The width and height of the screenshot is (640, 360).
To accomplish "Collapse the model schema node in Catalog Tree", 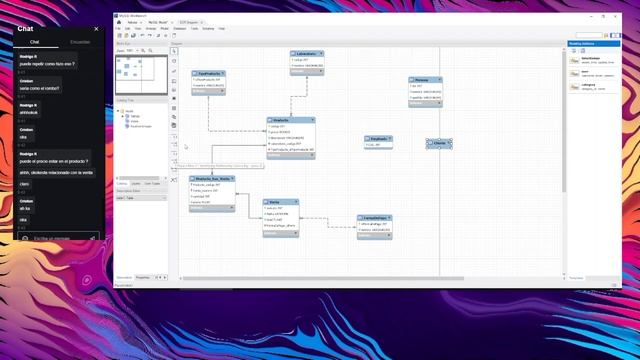I will 118,111.
